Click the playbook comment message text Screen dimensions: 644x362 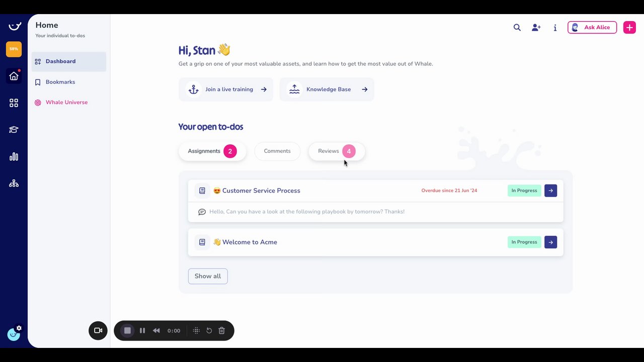(307, 212)
